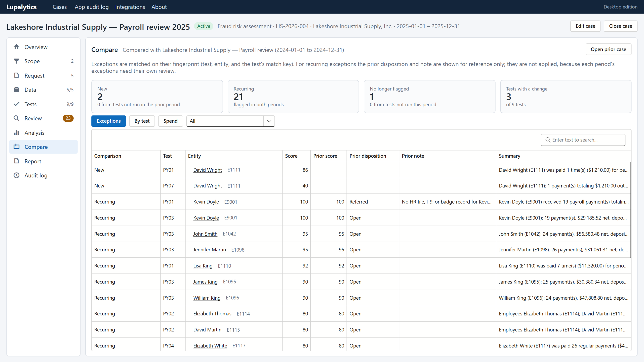Viewport: 644px width, 362px height.
Task: Click the Report document icon
Action: 17,161
